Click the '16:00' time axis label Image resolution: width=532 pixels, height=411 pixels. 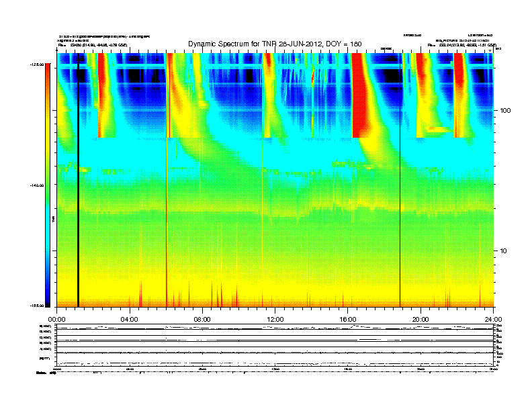[348, 320]
